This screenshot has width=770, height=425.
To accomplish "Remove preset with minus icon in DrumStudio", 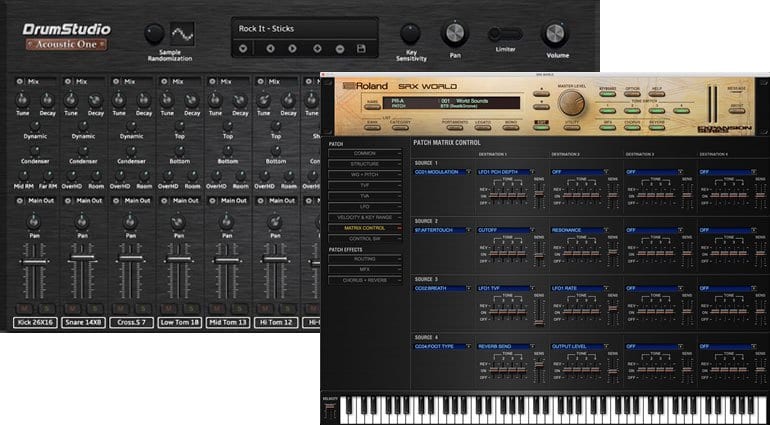I will tap(340, 49).
